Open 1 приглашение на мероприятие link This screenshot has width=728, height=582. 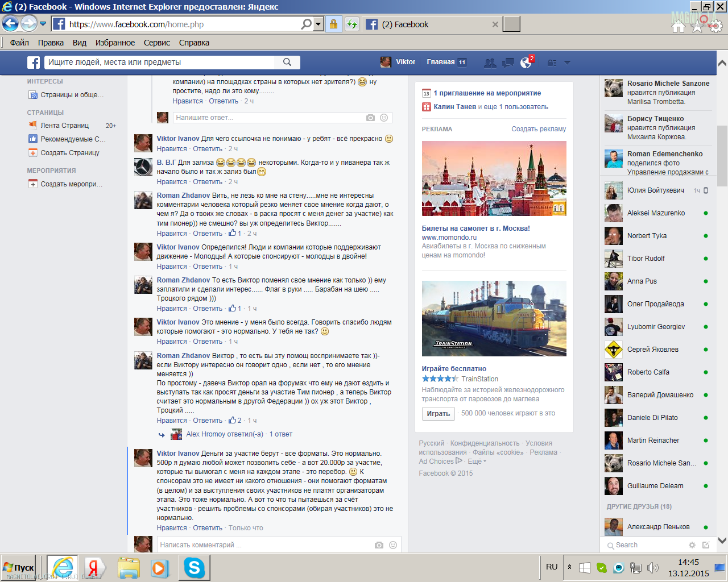(x=487, y=93)
